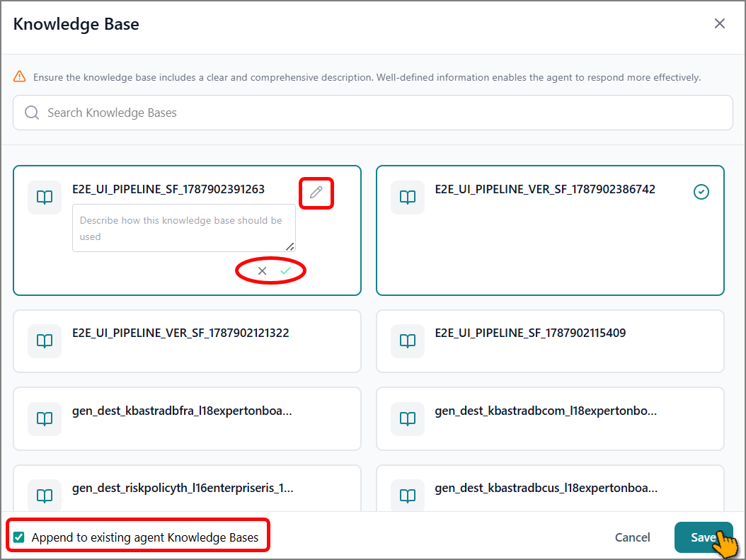Select gen_dest_kbastradbfra_l18expertonboa... knowledge base
The image size is (746, 560).
[x=187, y=418]
